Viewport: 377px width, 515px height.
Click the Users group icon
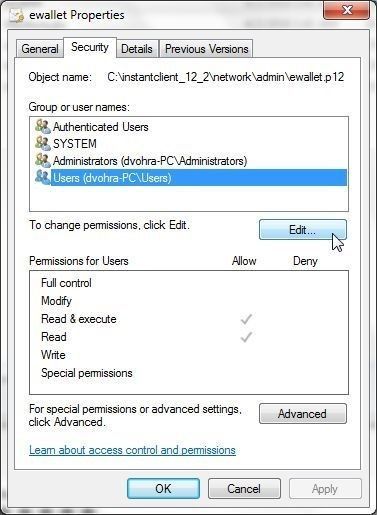tap(43, 178)
